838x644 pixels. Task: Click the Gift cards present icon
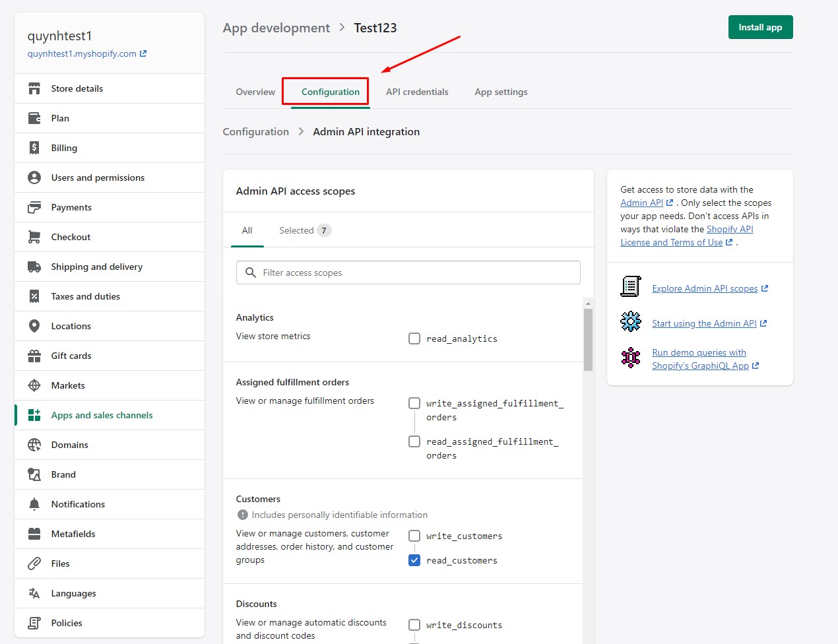point(34,356)
